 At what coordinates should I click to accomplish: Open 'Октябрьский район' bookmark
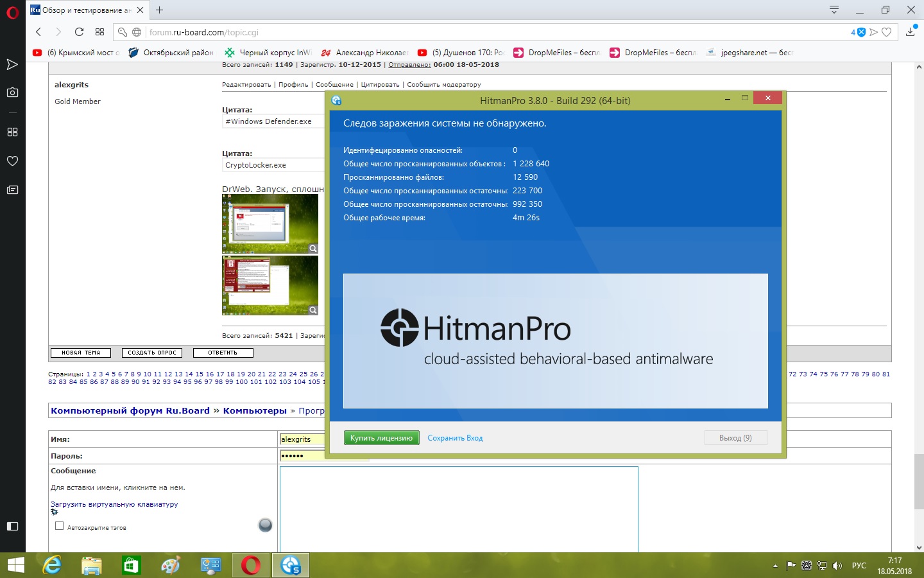(171, 53)
